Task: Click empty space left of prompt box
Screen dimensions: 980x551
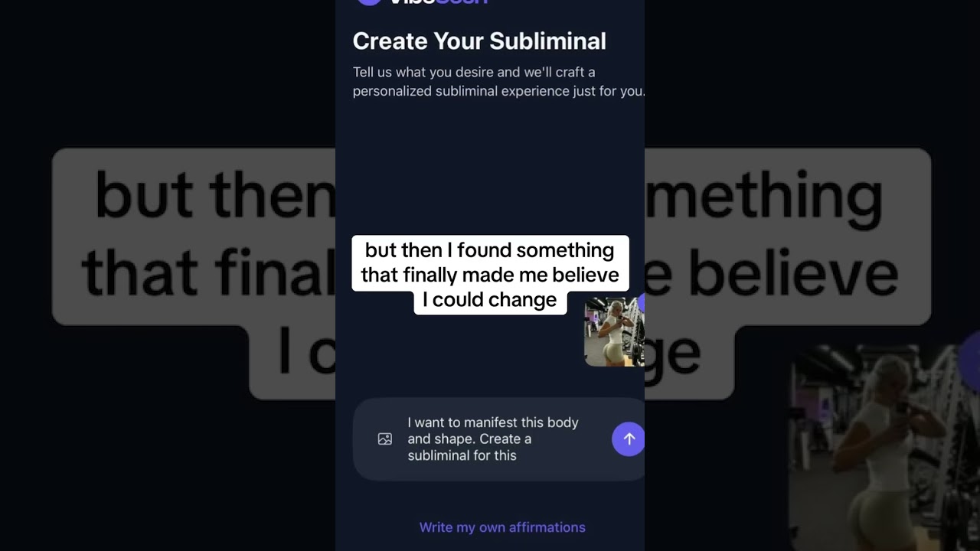Action: pyautogui.click(x=344, y=439)
